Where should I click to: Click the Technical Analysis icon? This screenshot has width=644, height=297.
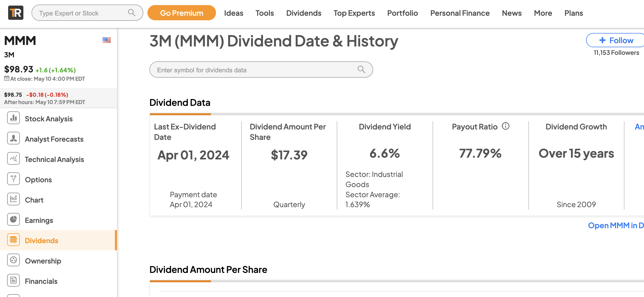click(x=13, y=159)
